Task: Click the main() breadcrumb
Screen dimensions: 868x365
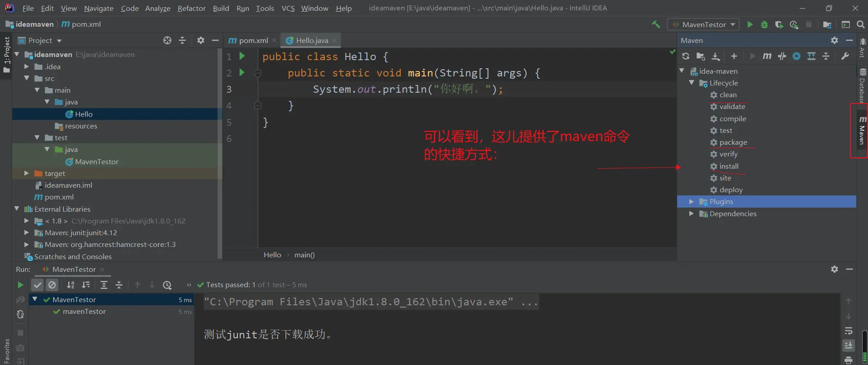Action: pos(304,255)
